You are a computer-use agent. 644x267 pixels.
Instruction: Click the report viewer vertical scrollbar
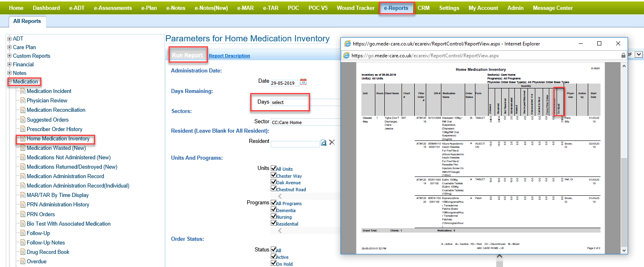click(624, 158)
